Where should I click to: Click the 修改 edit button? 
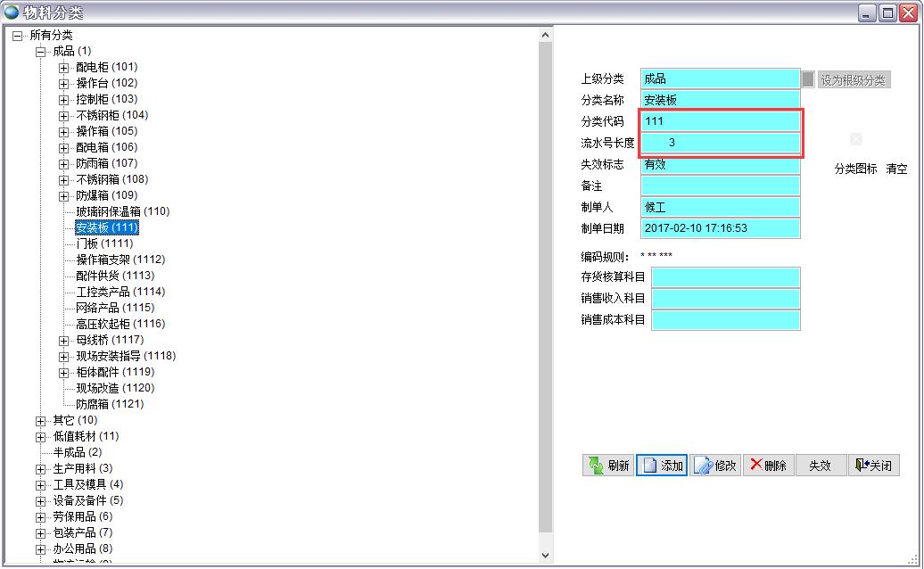click(715, 465)
